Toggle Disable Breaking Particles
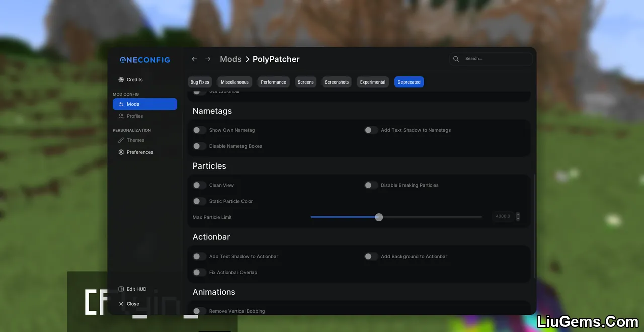This screenshot has width=644, height=332. [371, 185]
